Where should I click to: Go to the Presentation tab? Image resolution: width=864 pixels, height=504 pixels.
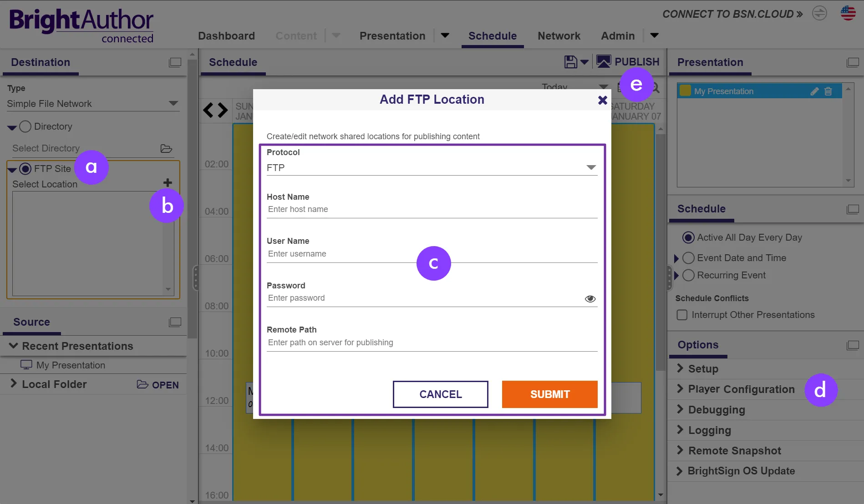point(392,36)
